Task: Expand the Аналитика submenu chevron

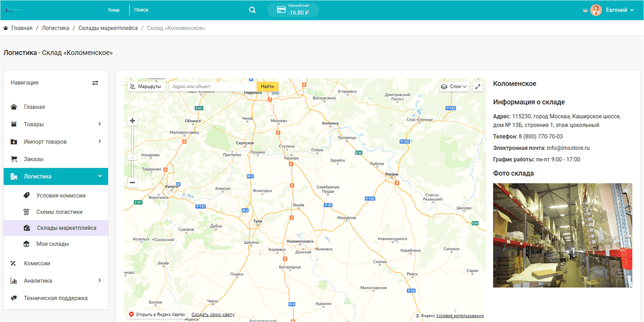Action: click(100, 281)
